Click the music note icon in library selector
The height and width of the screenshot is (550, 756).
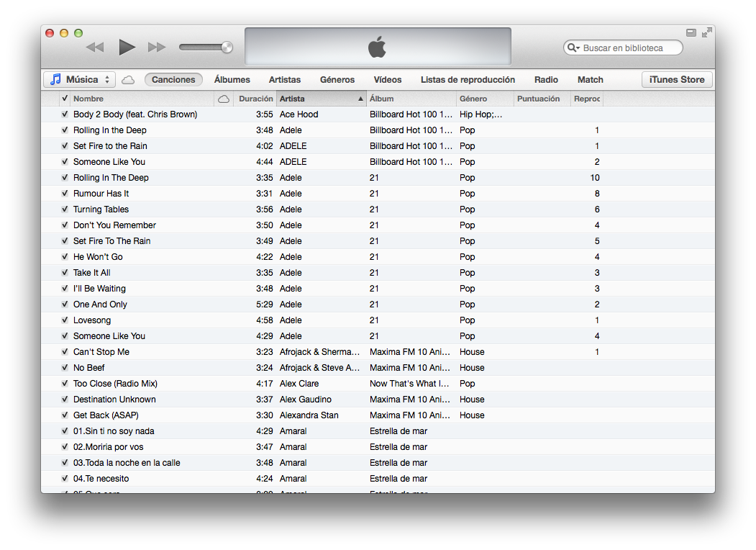point(56,80)
